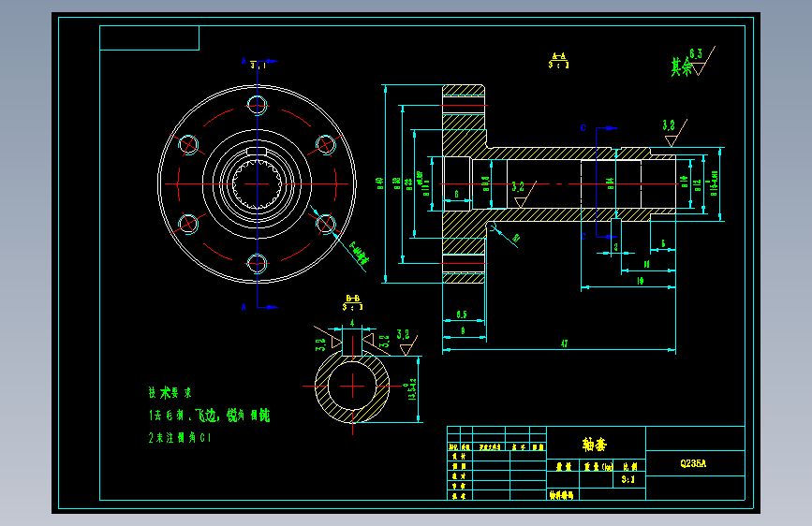Click technical requirement line starting with 1
This screenshot has width=812, height=526.
(209, 416)
